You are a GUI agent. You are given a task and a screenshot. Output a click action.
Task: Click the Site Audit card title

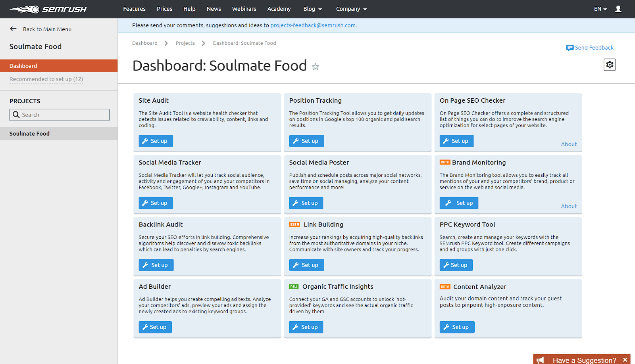(x=154, y=101)
